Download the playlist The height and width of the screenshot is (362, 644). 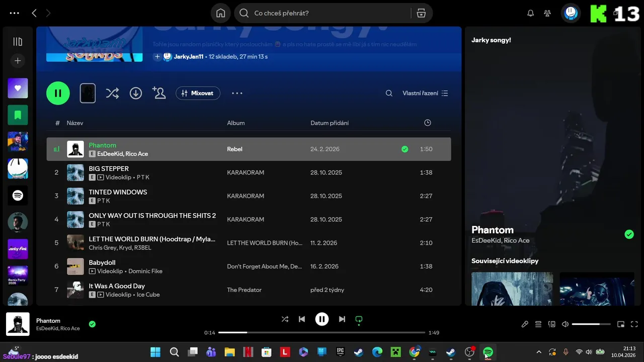[136, 93]
